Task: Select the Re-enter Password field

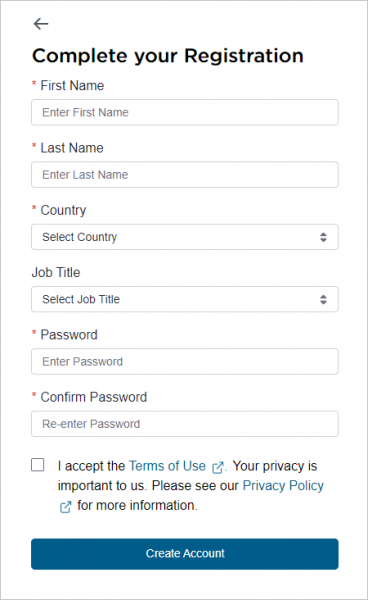Action: tap(185, 424)
